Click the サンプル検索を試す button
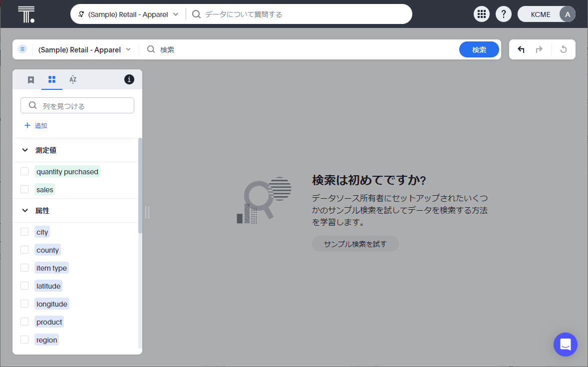This screenshot has height=367, width=588. point(355,244)
